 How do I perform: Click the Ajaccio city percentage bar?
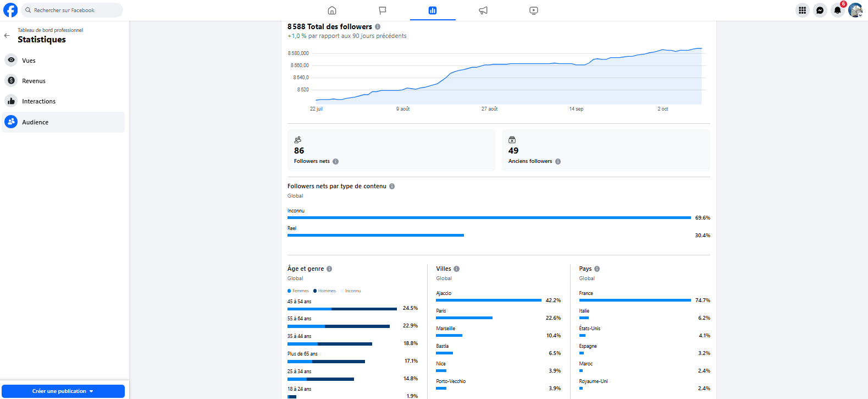[488, 300]
